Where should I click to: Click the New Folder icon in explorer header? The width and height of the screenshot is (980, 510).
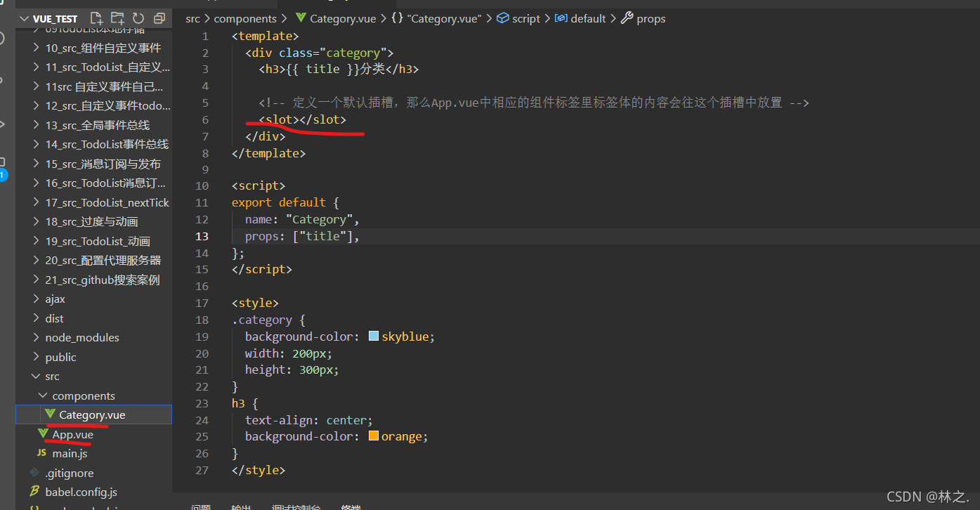pyautogui.click(x=117, y=18)
